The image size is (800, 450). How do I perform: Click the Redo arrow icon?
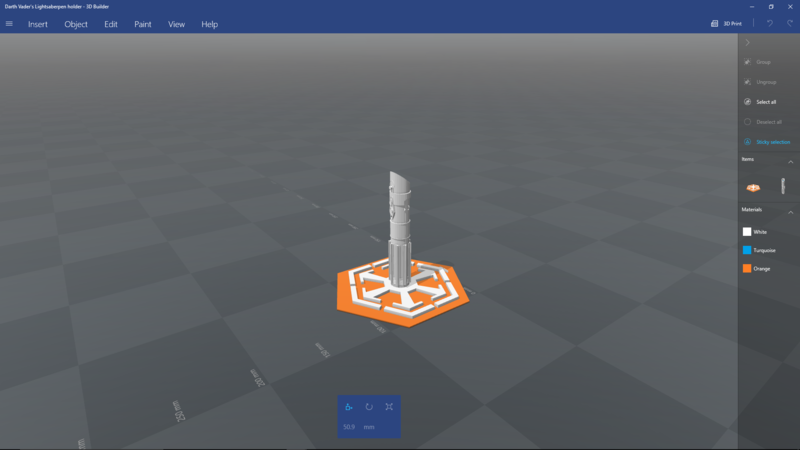789,24
